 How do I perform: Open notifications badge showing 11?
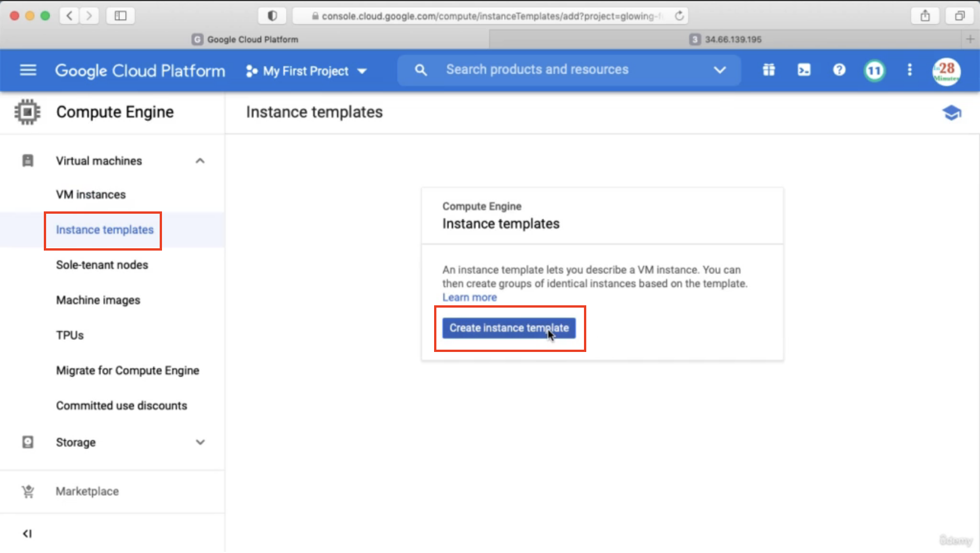874,70
